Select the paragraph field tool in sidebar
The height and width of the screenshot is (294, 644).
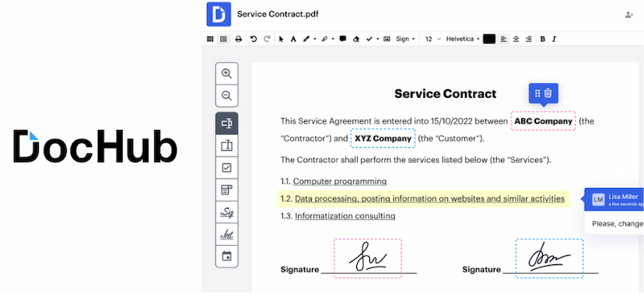(x=226, y=145)
